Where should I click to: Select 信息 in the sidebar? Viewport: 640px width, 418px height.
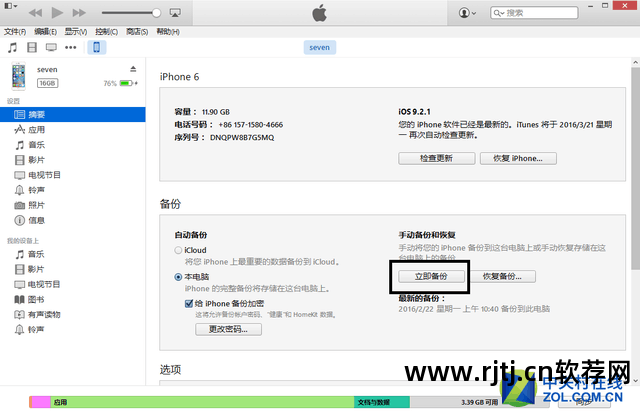[73, 220]
